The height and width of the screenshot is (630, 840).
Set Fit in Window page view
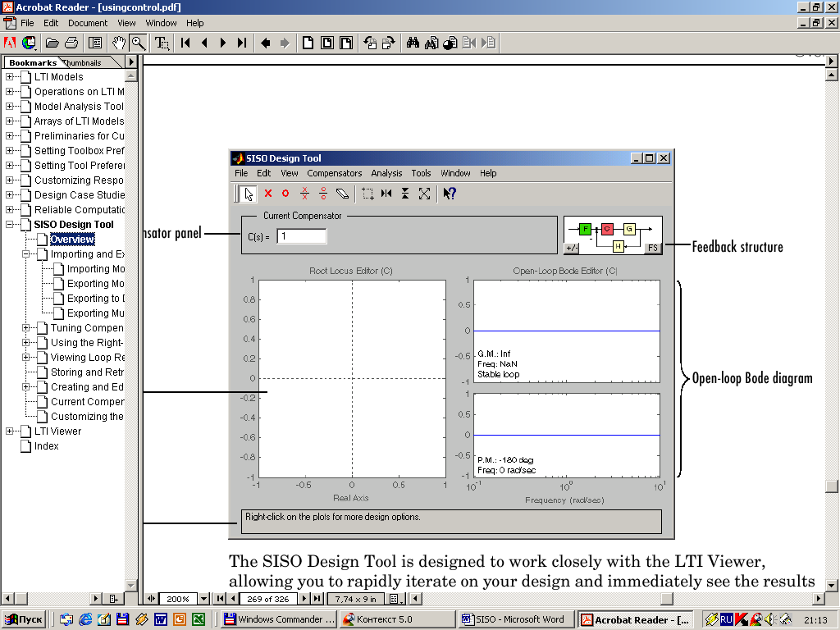click(326, 43)
